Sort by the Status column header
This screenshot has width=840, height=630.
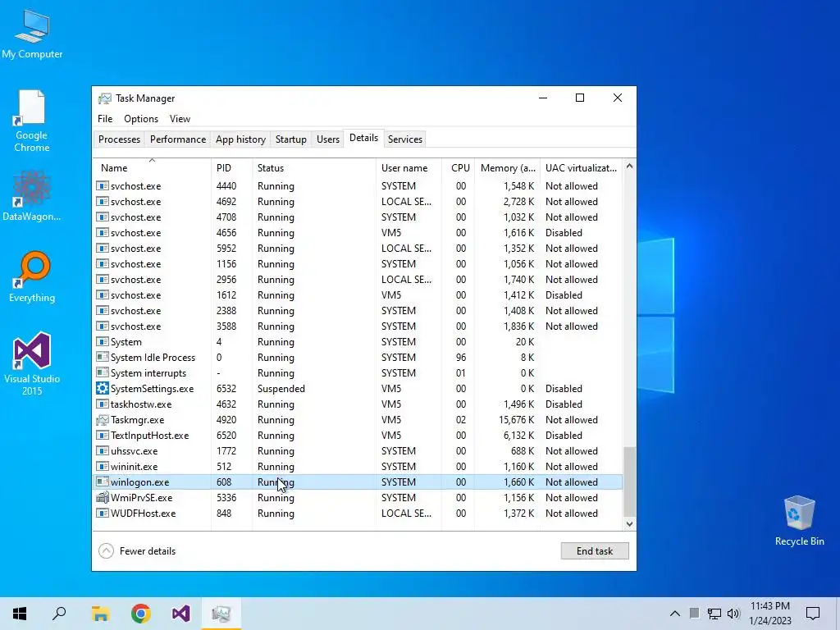tap(314, 167)
